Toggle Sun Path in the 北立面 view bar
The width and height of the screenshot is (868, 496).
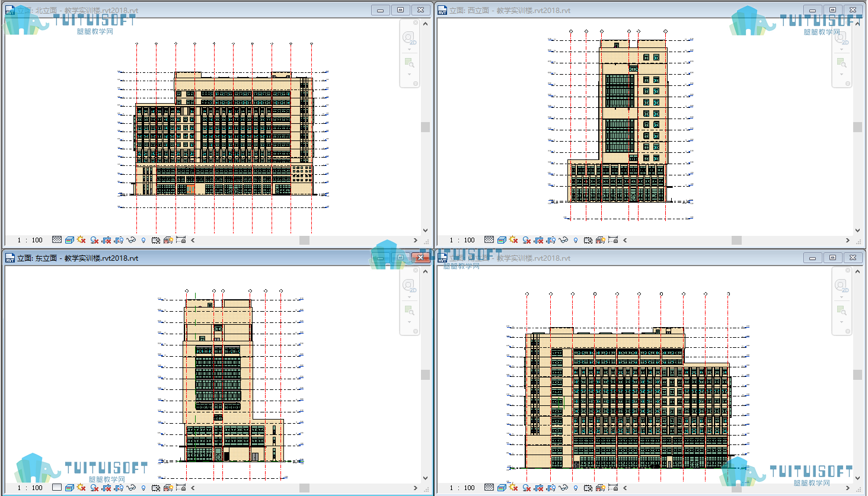point(81,240)
